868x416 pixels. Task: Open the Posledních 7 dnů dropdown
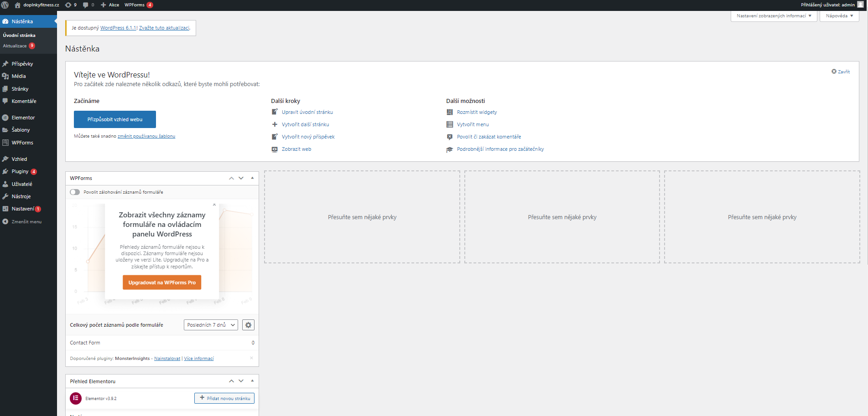click(211, 325)
